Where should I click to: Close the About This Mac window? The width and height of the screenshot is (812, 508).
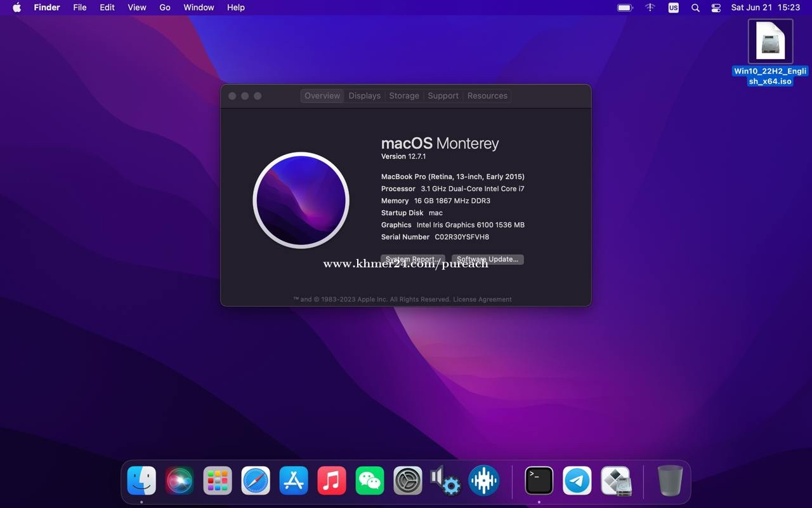pos(232,96)
